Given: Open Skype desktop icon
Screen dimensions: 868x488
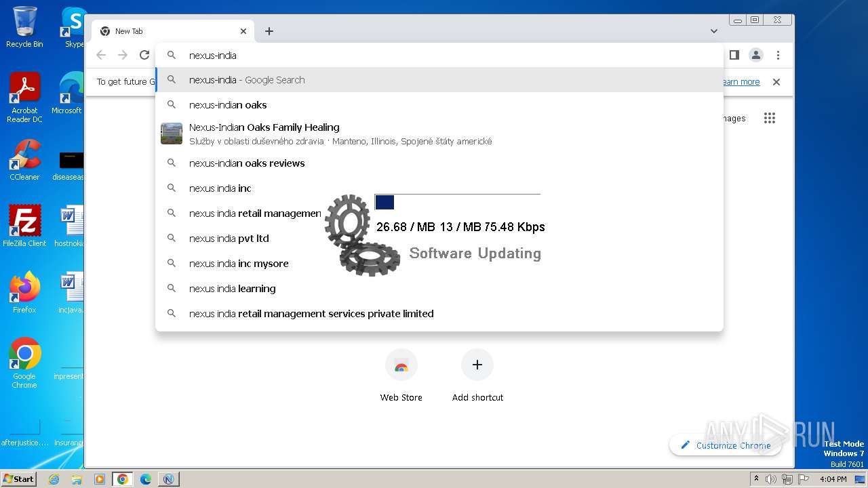Looking at the screenshot, I should pyautogui.click(x=73, y=27).
